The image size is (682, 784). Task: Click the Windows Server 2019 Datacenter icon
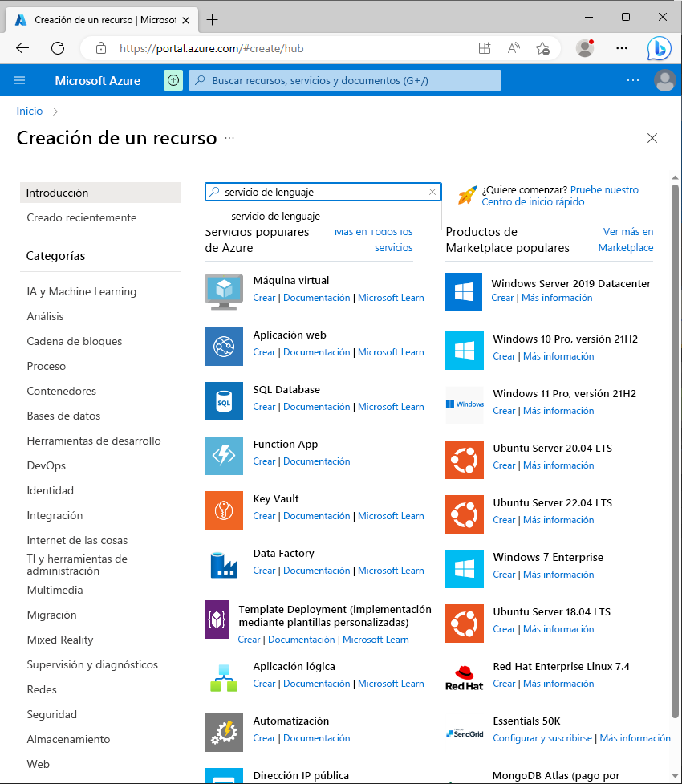click(464, 292)
